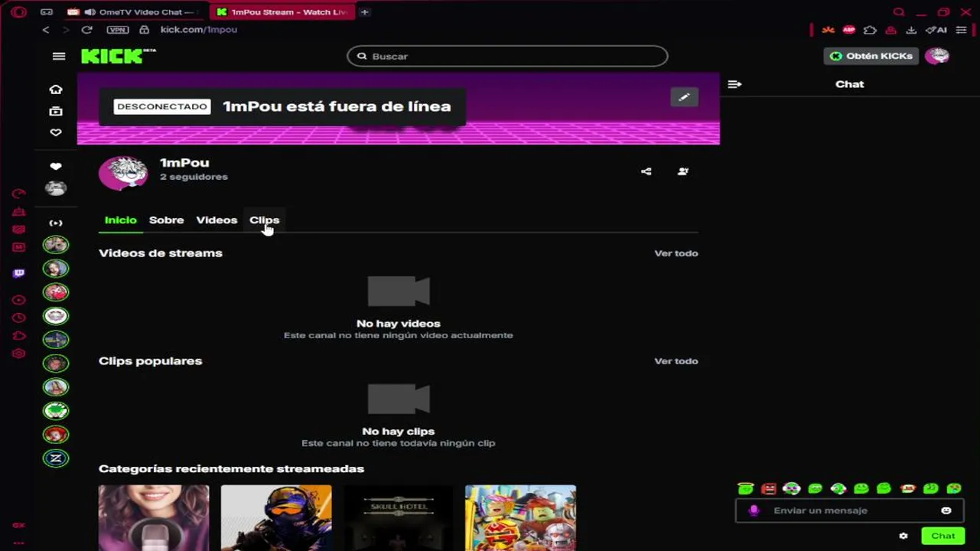The width and height of the screenshot is (980, 551).
Task: Open Browse icon in Kick sidebar
Action: (56, 111)
